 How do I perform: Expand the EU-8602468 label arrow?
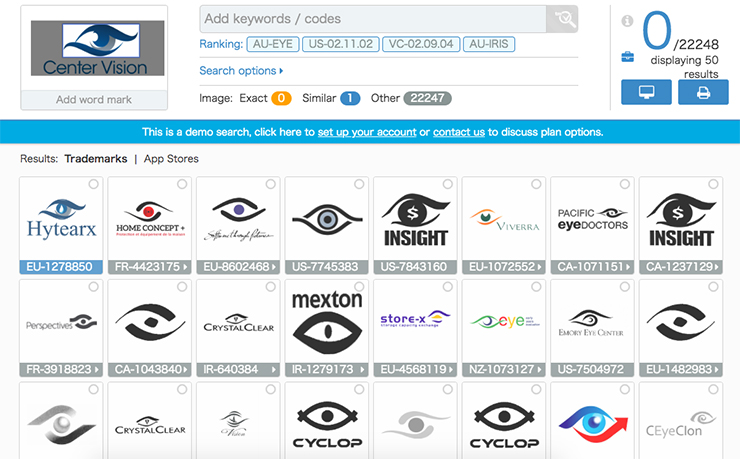[x=274, y=267]
